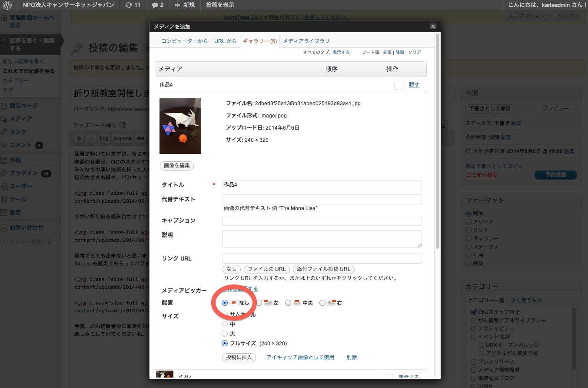588x388 pixels.
Task: Click the calendar icon next to 公開予定日時
Action: click(468, 151)
